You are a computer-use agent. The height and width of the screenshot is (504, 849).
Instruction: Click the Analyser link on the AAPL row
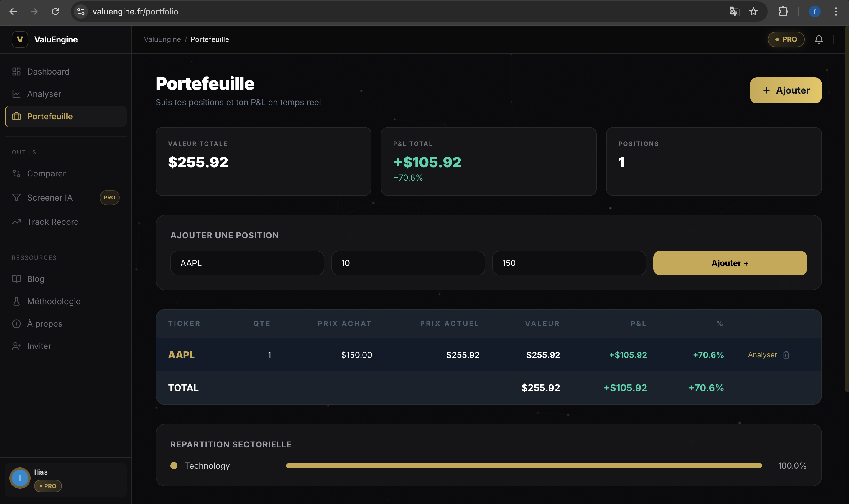pos(762,355)
